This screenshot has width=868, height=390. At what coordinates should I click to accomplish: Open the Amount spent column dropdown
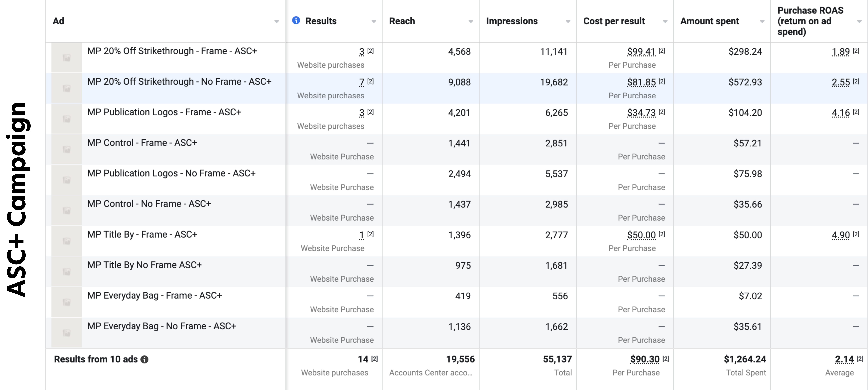(x=762, y=21)
